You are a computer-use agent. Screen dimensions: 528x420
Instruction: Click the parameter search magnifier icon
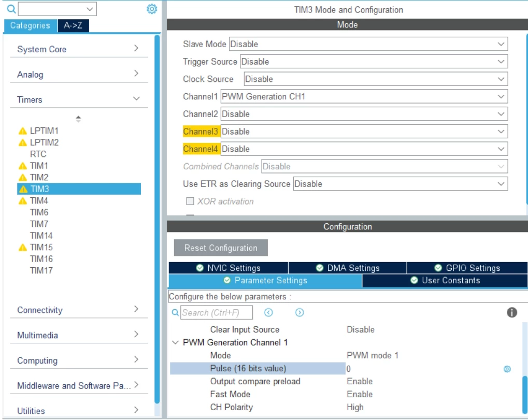click(175, 313)
